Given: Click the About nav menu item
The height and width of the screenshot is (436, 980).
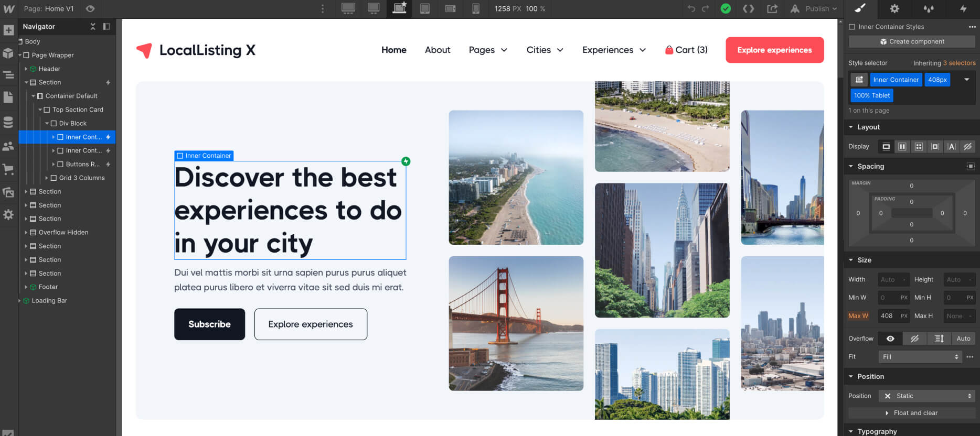Looking at the screenshot, I should tap(437, 50).
